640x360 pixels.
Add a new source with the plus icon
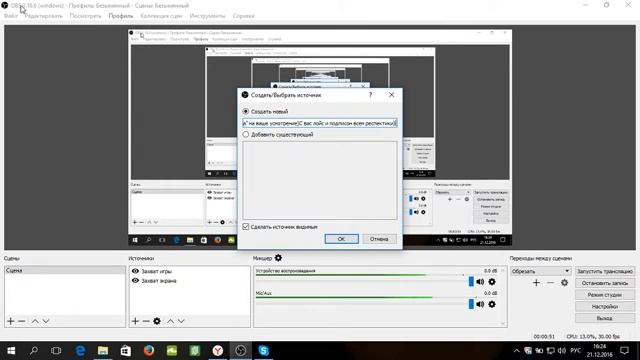(x=135, y=321)
